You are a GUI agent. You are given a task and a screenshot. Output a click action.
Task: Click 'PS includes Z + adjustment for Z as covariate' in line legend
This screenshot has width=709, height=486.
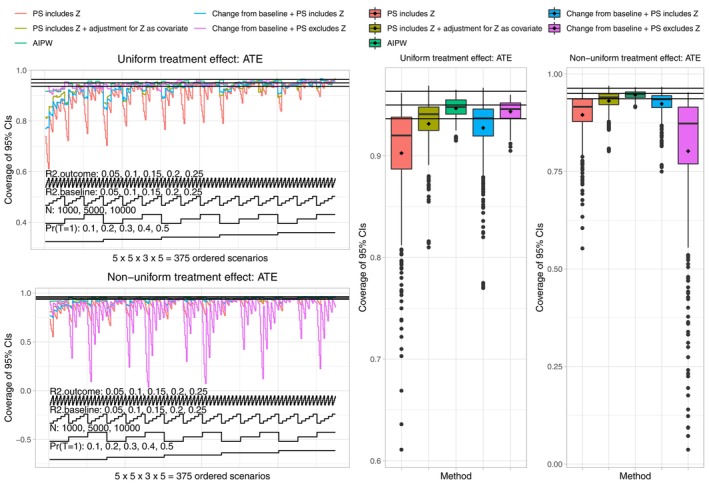(x=110, y=28)
